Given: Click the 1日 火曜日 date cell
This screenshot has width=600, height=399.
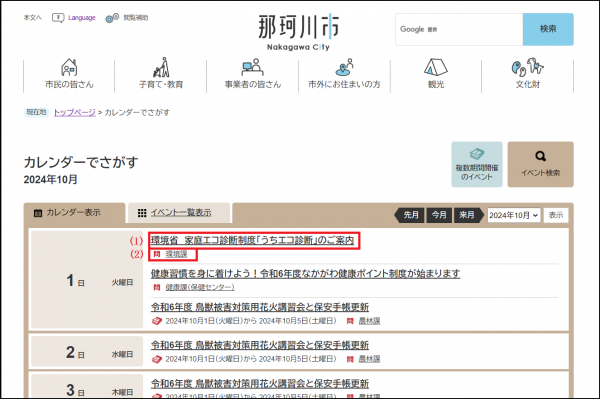Looking at the screenshot, I should click(87, 280).
